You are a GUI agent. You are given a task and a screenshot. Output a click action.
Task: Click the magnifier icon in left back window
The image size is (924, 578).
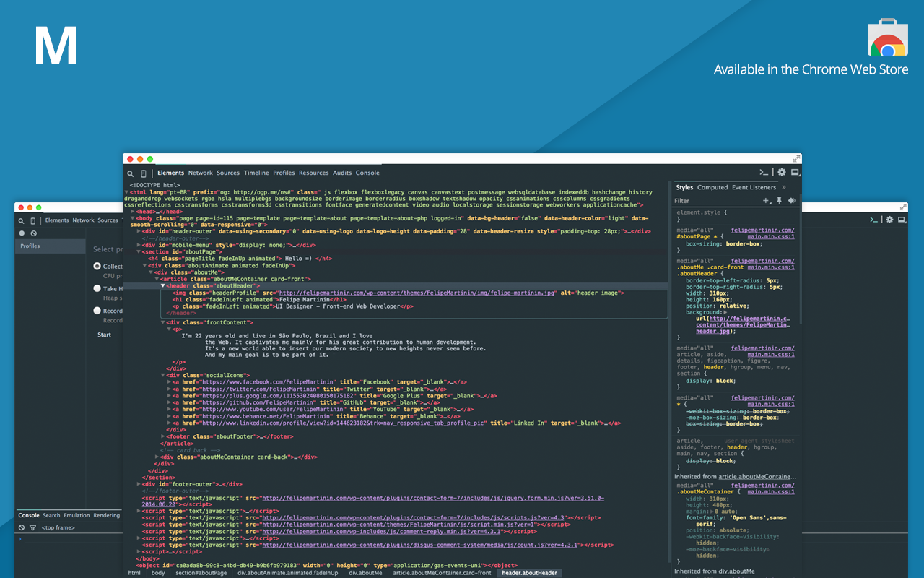pyautogui.click(x=22, y=220)
